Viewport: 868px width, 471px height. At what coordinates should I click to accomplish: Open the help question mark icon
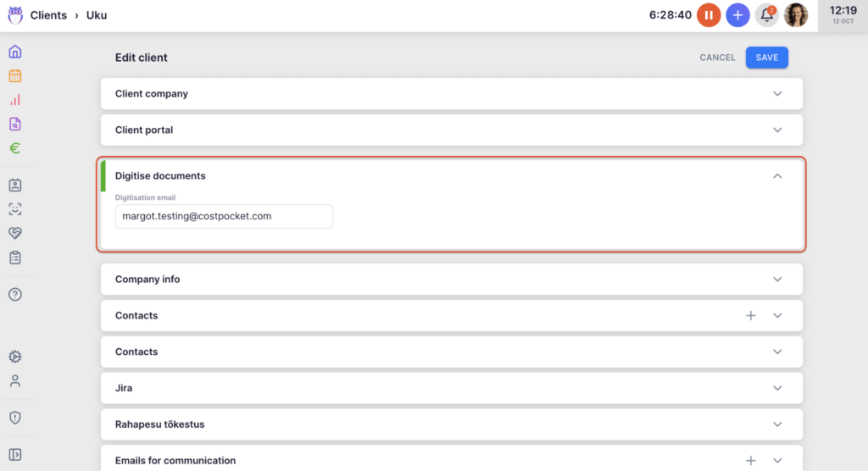(15, 295)
